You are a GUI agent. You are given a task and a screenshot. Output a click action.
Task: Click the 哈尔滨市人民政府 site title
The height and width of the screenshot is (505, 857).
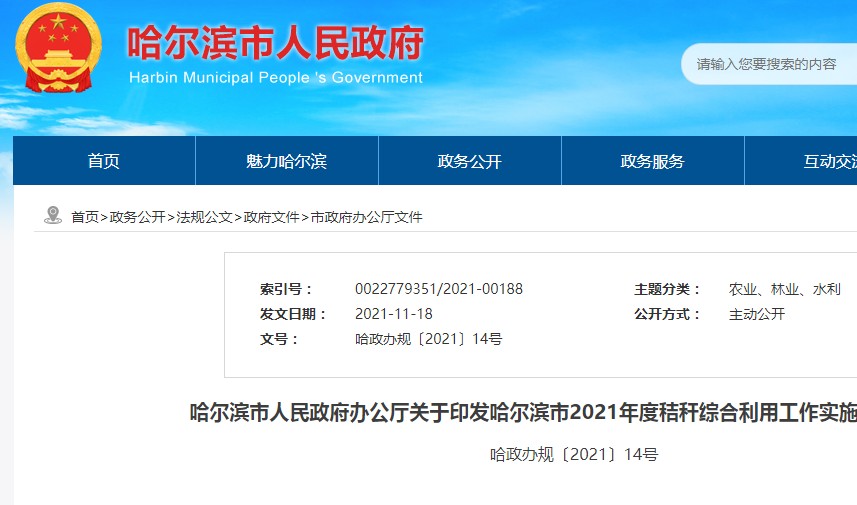[275, 43]
